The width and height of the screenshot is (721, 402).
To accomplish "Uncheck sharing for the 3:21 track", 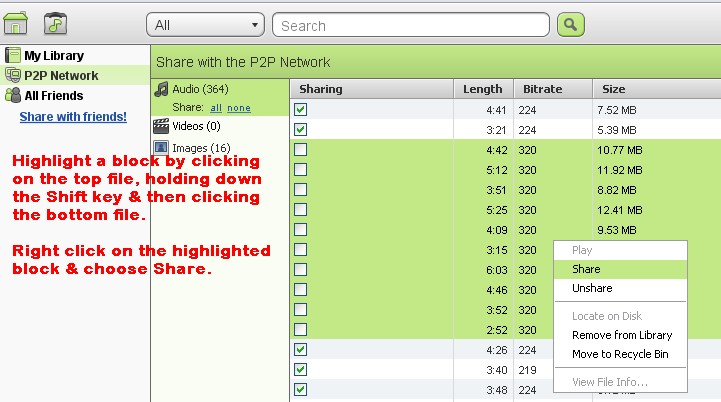I will point(301,130).
